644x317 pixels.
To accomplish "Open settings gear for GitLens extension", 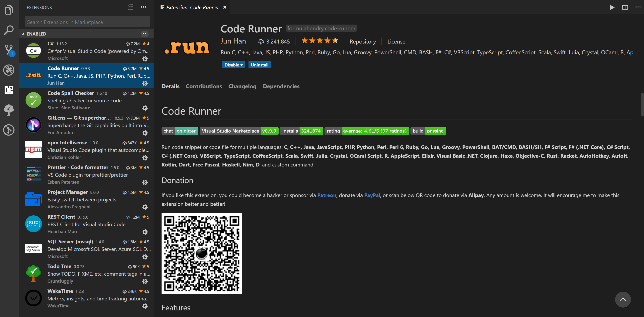I will pyautogui.click(x=145, y=133).
